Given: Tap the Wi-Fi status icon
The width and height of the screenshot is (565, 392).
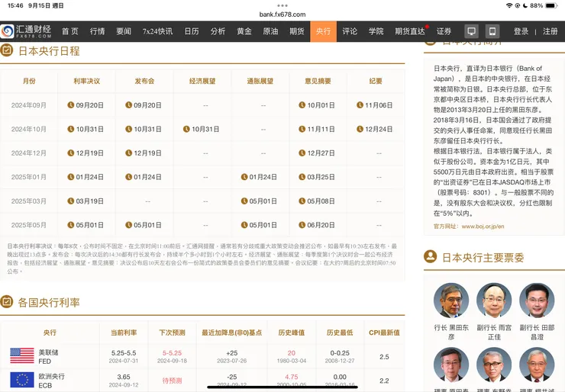Looking at the screenshot, I should pyautogui.click(x=509, y=5).
